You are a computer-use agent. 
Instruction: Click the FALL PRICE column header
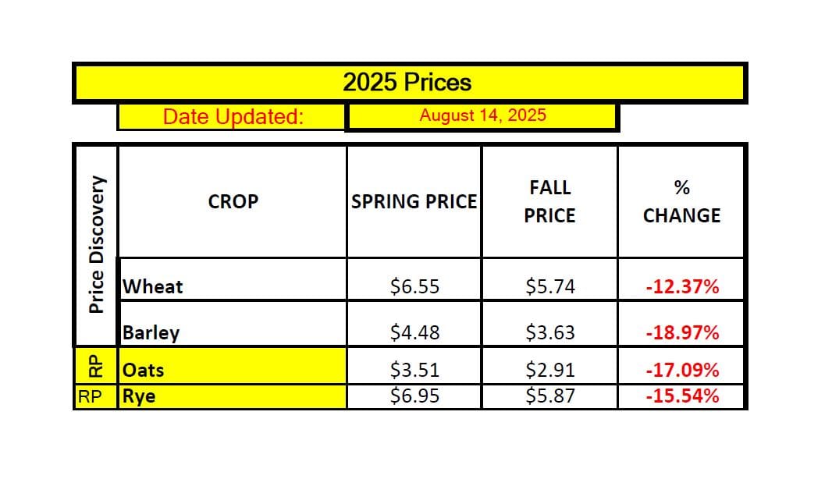(x=549, y=201)
